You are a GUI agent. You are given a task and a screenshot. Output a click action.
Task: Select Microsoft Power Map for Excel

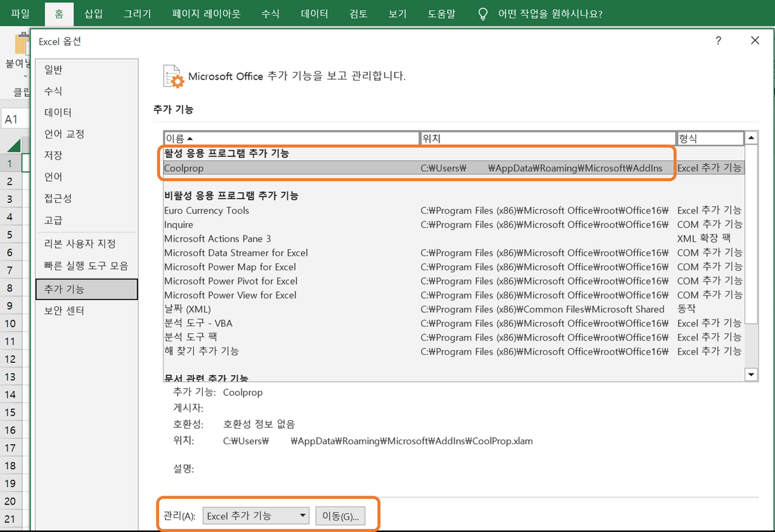pyautogui.click(x=453, y=267)
